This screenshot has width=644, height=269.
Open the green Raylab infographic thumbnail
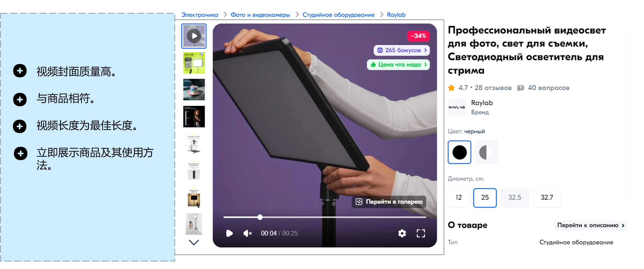point(194,63)
